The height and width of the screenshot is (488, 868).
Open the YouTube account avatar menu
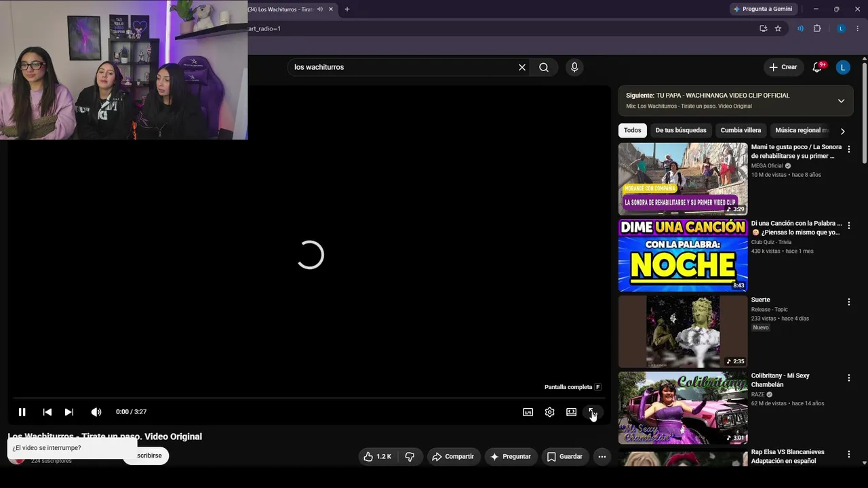tap(843, 67)
